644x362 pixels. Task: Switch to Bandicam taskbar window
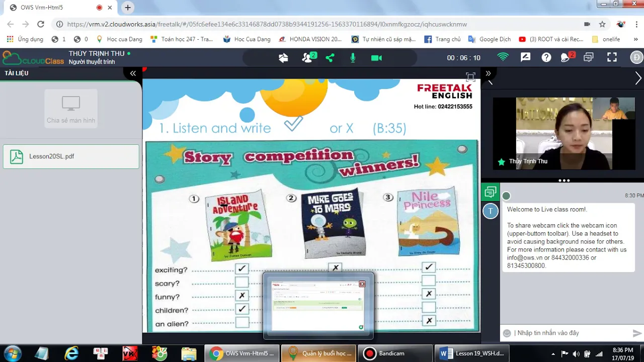pyautogui.click(x=396, y=353)
